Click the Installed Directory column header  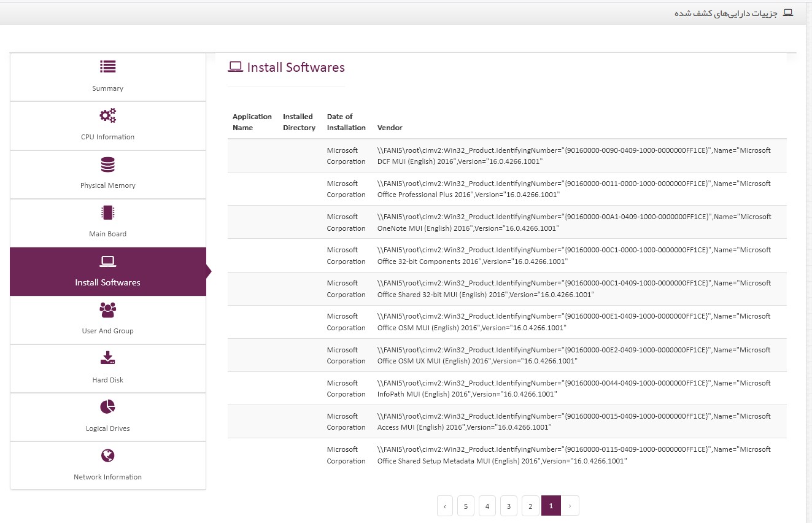pyautogui.click(x=299, y=122)
